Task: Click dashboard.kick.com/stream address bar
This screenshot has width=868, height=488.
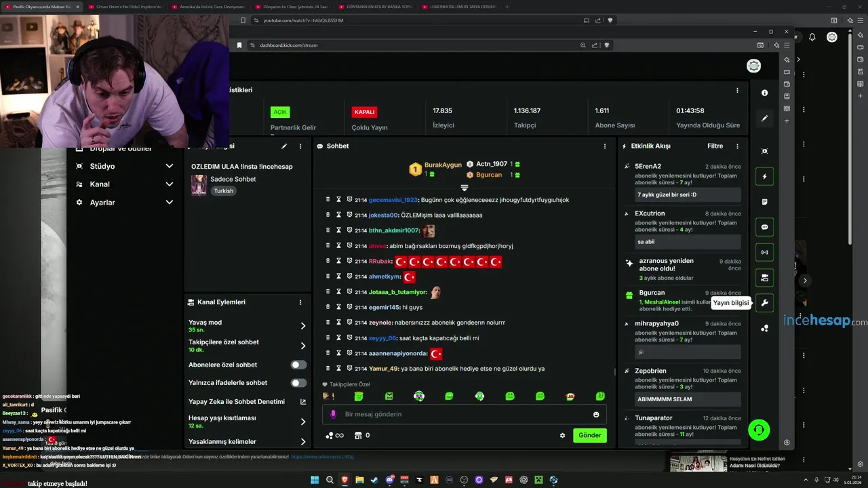Action: (289, 45)
